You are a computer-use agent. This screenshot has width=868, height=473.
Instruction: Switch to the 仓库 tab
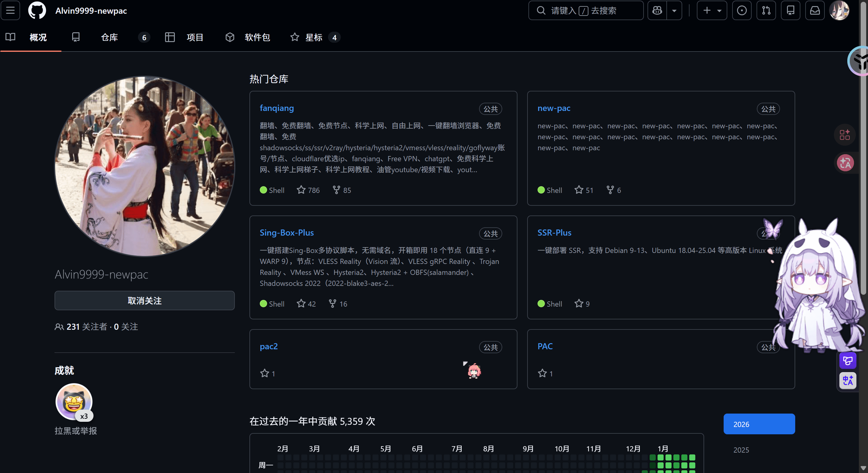click(x=109, y=37)
